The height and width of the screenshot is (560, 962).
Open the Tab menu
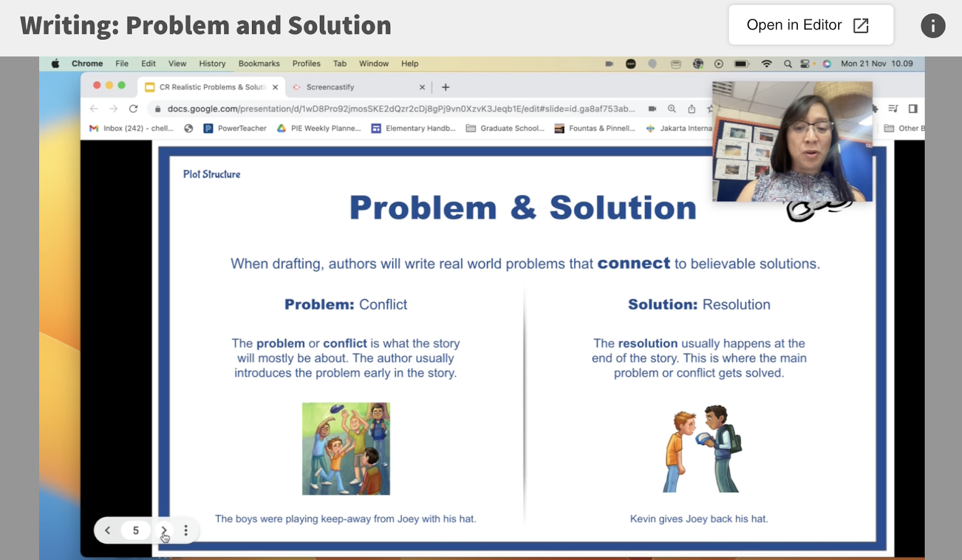340,64
